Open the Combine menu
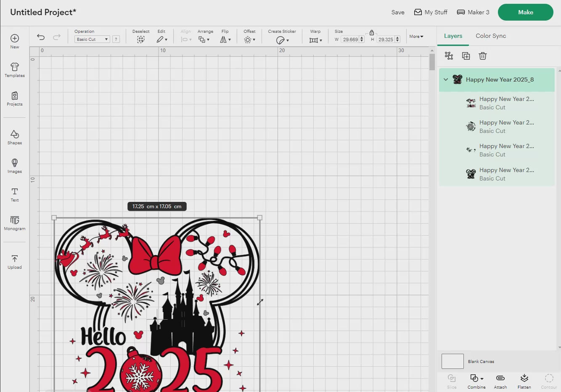Screen dimensions: 561x392 [476, 381]
